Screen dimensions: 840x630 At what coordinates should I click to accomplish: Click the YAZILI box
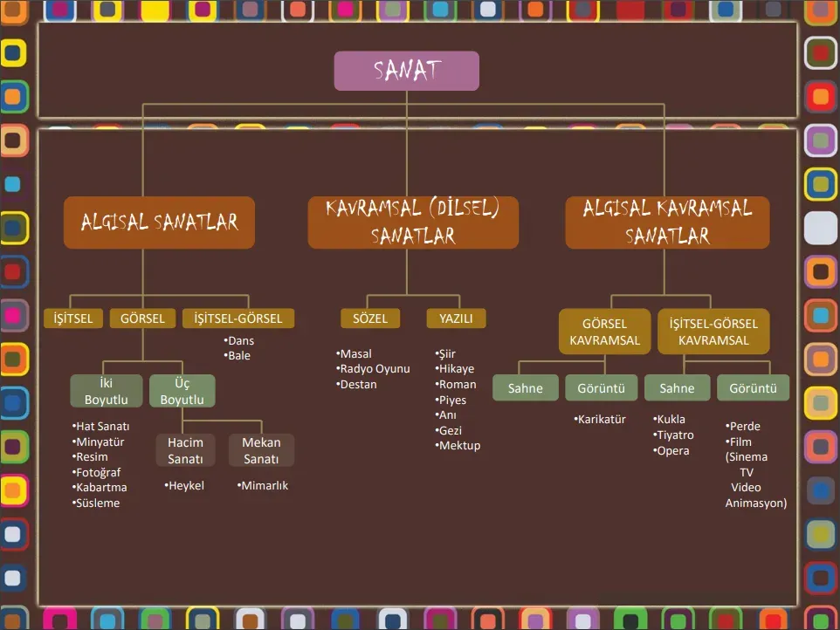point(456,318)
